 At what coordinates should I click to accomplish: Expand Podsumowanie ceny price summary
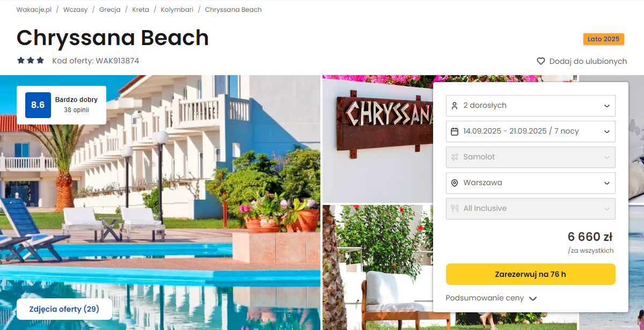tap(491, 298)
